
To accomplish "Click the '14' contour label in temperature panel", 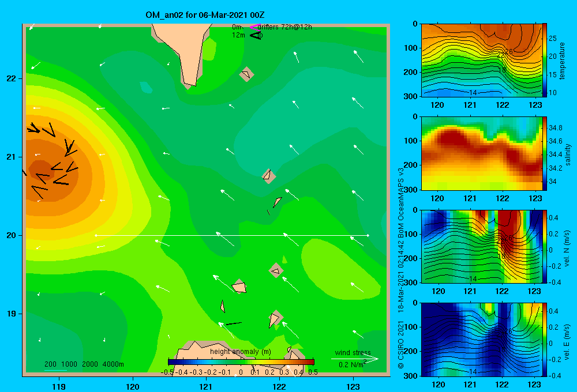I will pos(473,92).
